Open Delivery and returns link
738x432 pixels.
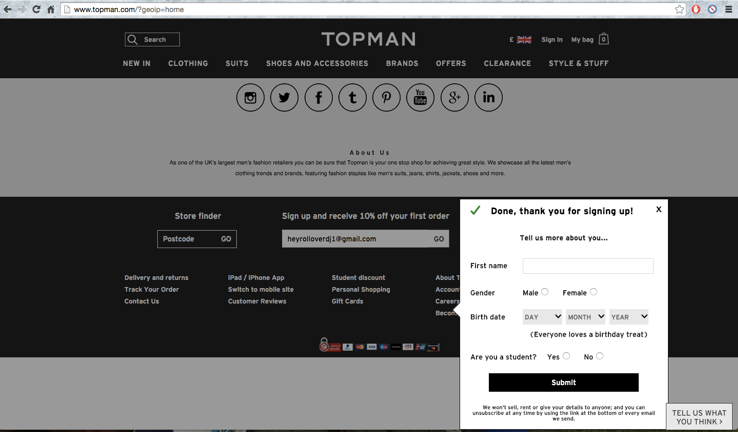[x=156, y=278]
